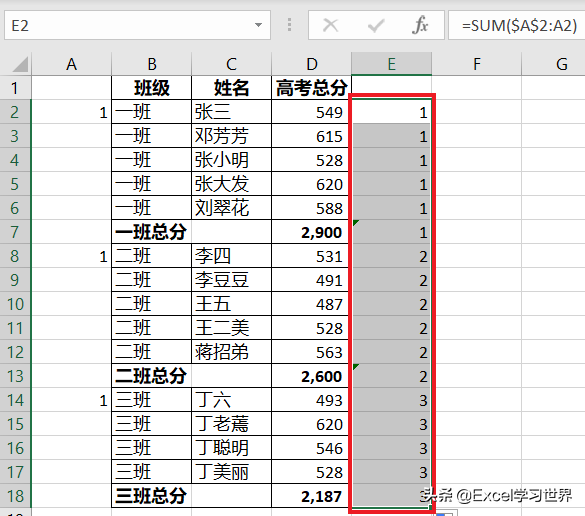This screenshot has width=585, height=516.
Task: Click the header cell 姓名
Action: pyautogui.click(x=231, y=88)
